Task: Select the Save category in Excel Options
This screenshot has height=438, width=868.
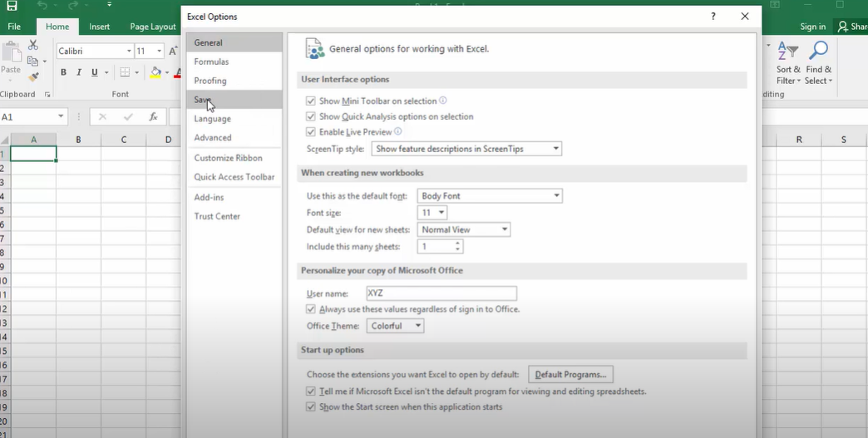Action: pos(234,100)
